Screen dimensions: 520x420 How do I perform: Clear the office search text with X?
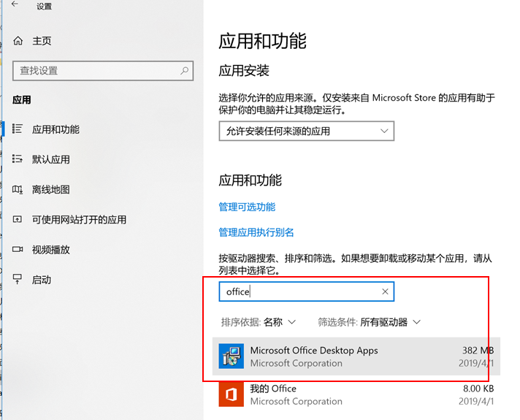[385, 292]
